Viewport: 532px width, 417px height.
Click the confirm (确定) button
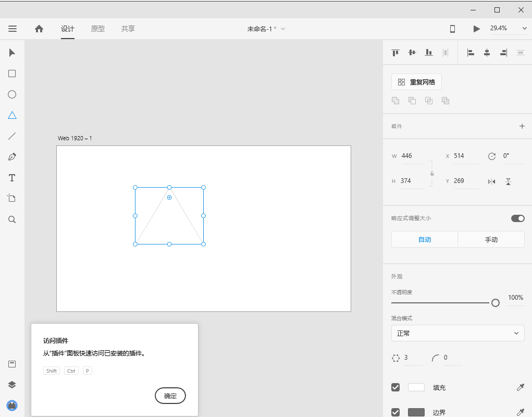coord(170,396)
